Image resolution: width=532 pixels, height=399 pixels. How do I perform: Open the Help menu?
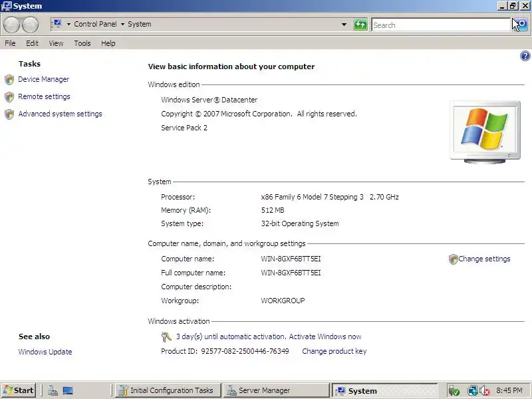pyautogui.click(x=108, y=43)
